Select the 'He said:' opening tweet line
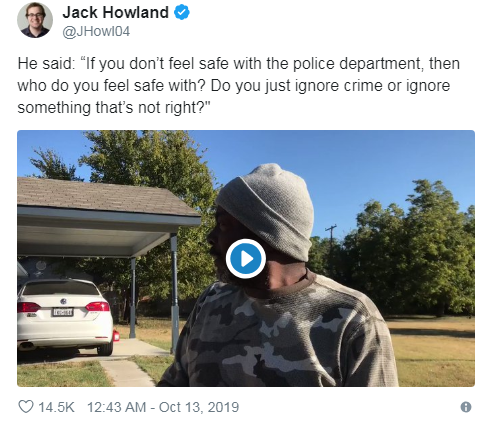 47,63
